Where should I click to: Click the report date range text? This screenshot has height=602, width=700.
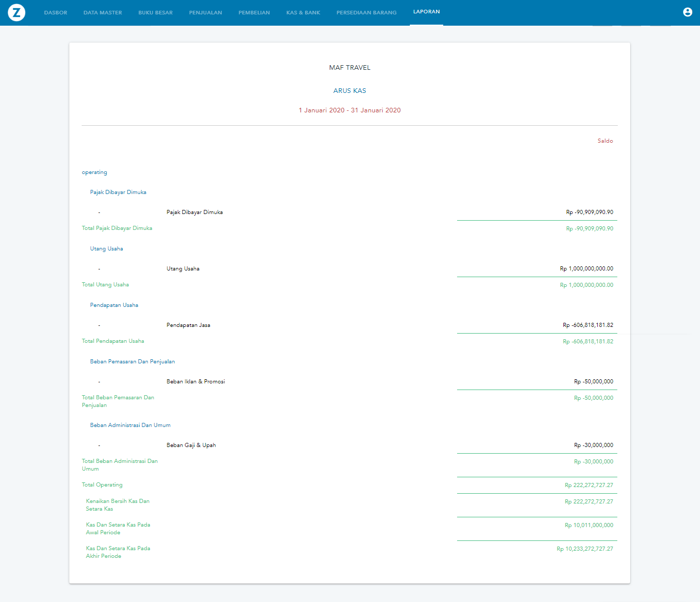350,110
